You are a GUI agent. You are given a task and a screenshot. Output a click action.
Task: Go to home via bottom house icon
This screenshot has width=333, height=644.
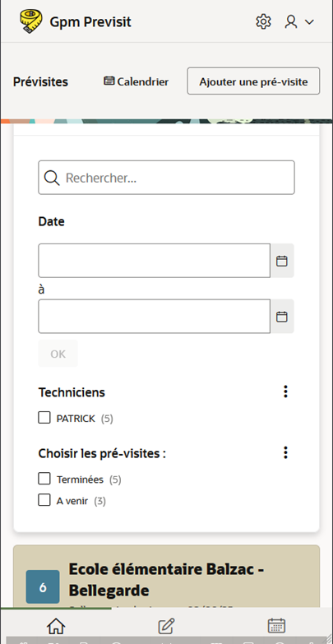pyautogui.click(x=56, y=626)
